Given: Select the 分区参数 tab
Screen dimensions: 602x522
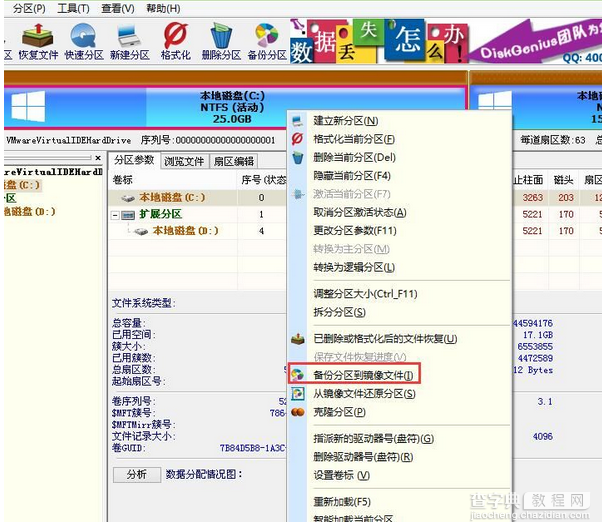Looking at the screenshot, I should 134,160.
